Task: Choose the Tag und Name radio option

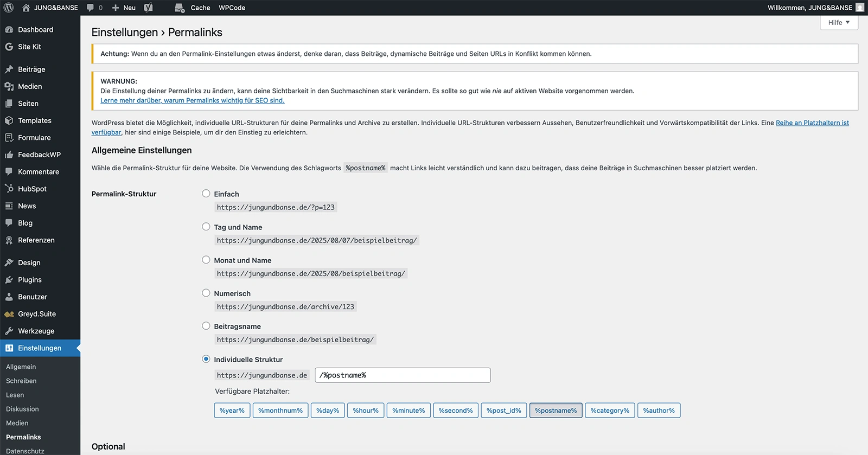Action: [x=206, y=227]
